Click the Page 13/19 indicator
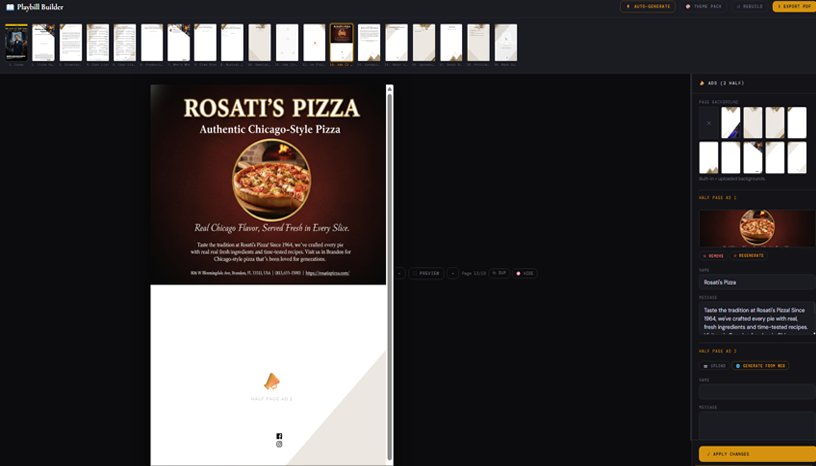The height and width of the screenshot is (466, 816). (474, 273)
